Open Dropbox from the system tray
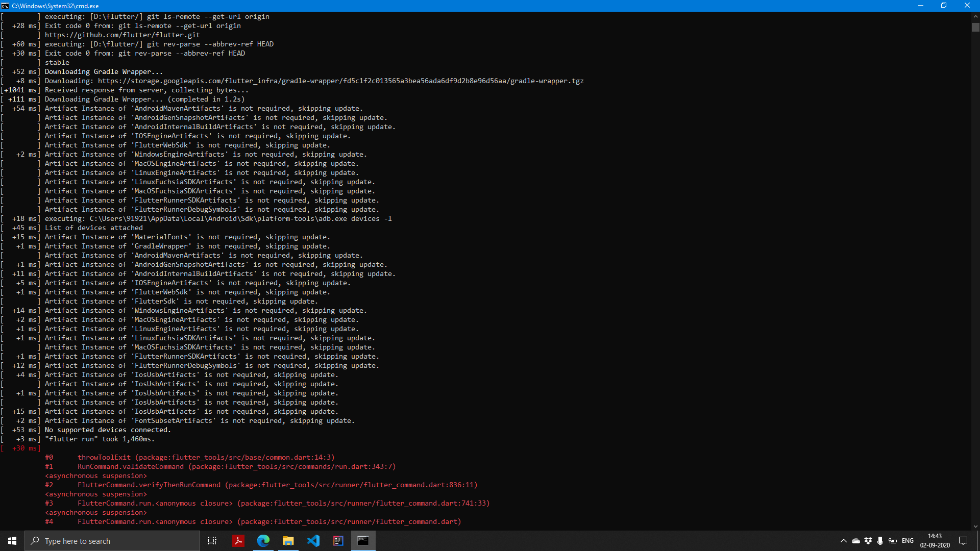980x551 pixels. [x=869, y=541]
